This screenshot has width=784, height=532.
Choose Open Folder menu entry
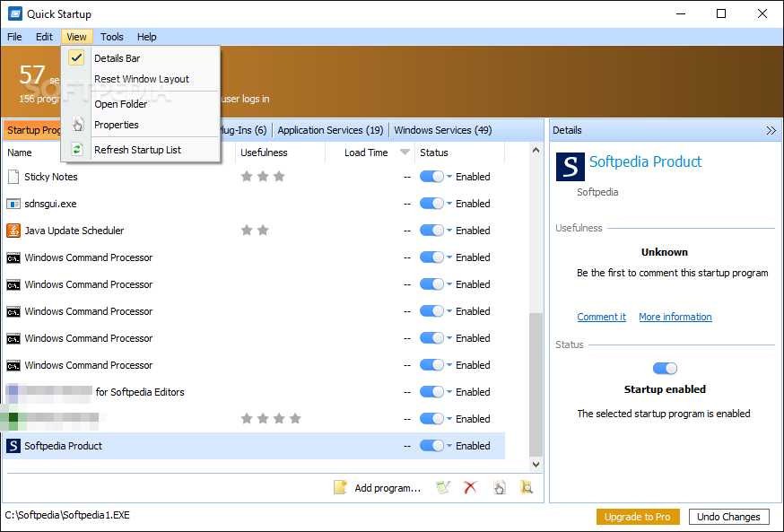142,104
